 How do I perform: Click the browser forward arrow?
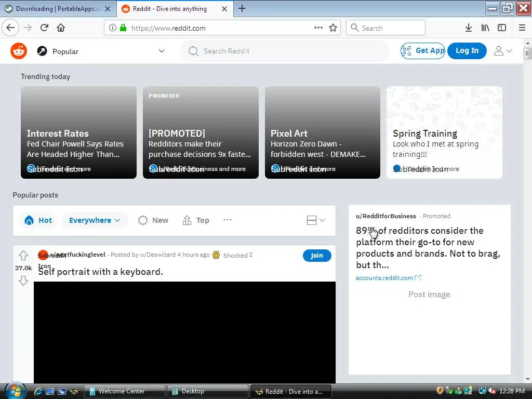pos(28,28)
